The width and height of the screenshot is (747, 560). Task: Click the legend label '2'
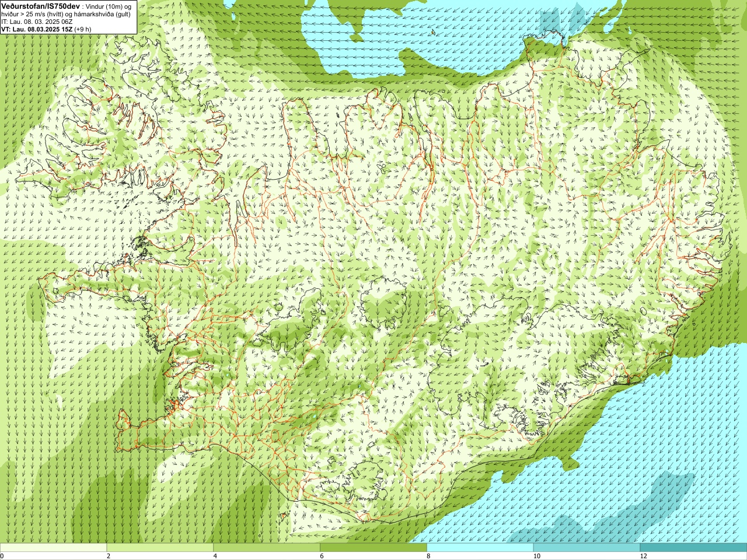pos(109,556)
